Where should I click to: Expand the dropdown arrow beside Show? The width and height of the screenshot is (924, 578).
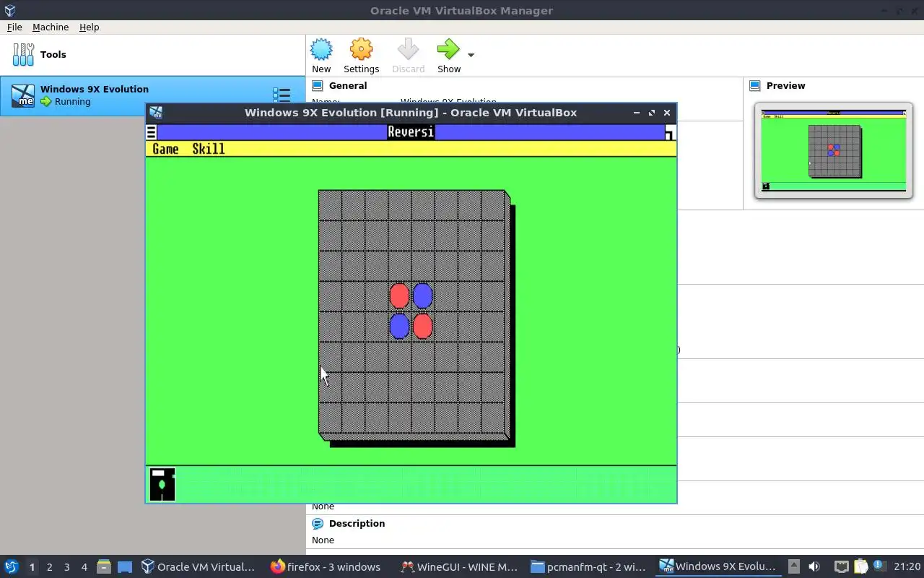[x=471, y=55]
